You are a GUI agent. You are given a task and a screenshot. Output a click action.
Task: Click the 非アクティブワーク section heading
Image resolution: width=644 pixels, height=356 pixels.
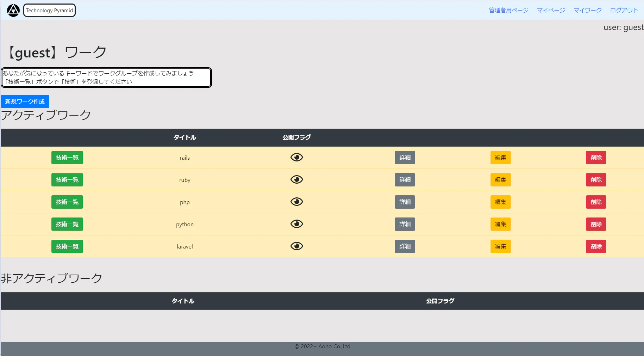coord(52,278)
